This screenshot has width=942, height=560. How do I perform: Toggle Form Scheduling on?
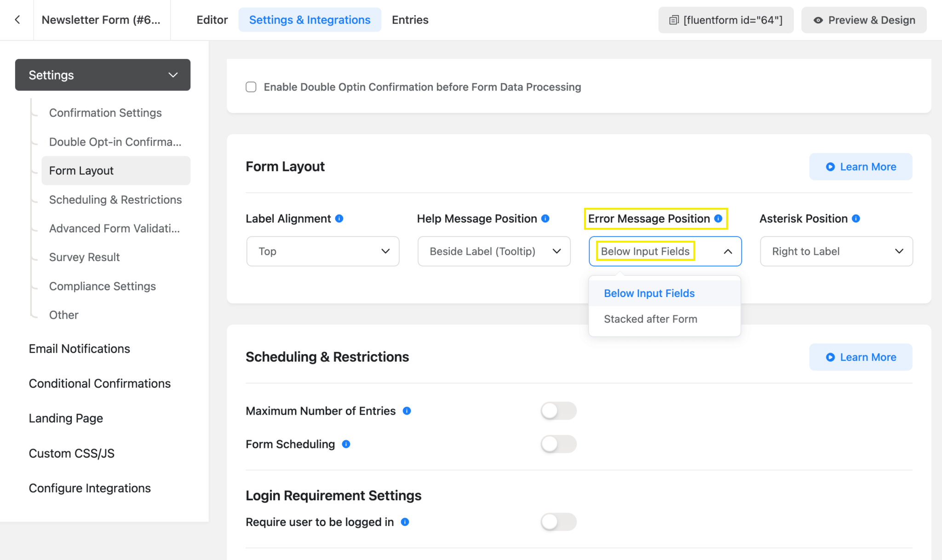coord(558,444)
